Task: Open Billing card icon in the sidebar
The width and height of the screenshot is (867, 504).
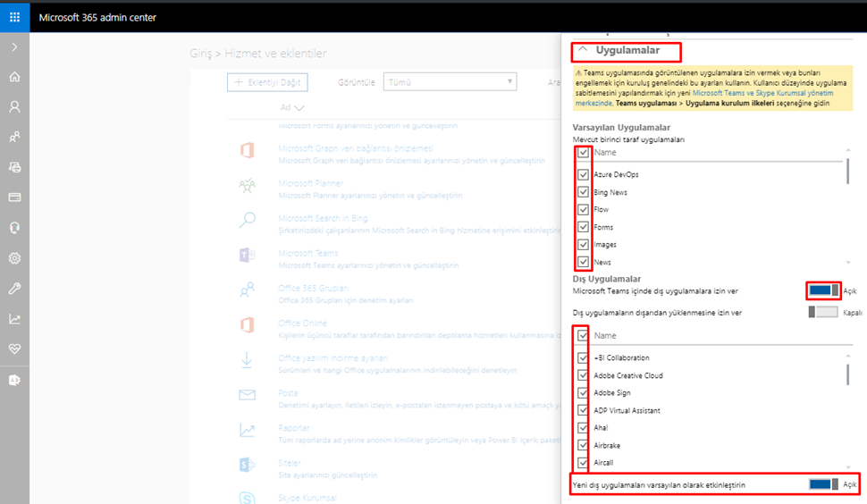Action: click(15, 197)
